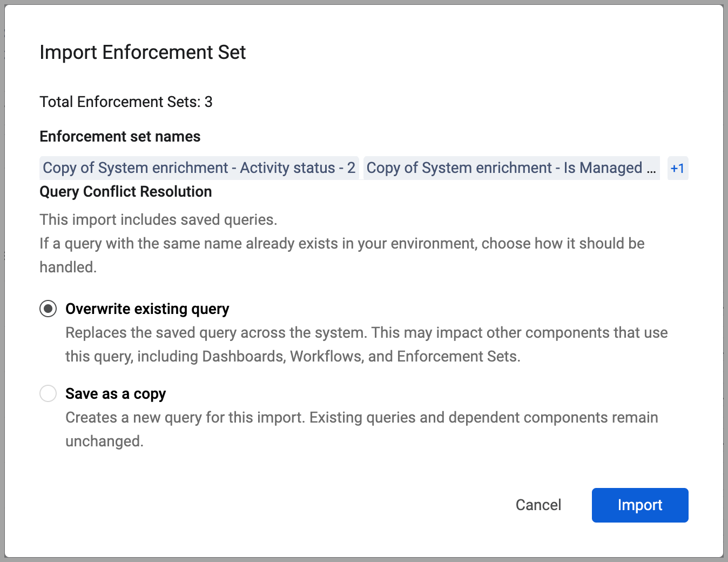Click the 'Creates a new query' description line
The image size is (728, 562).
tap(361, 418)
